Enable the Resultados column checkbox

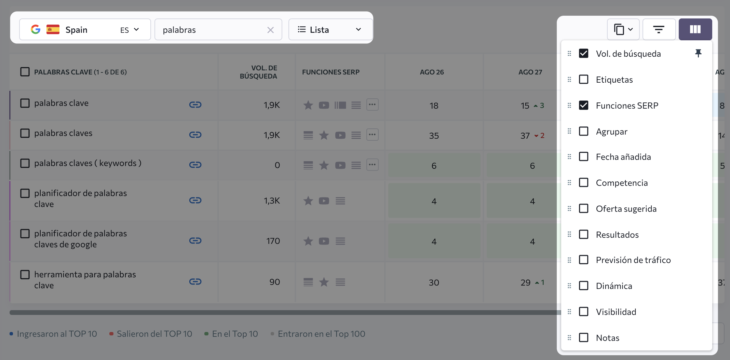coord(583,234)
